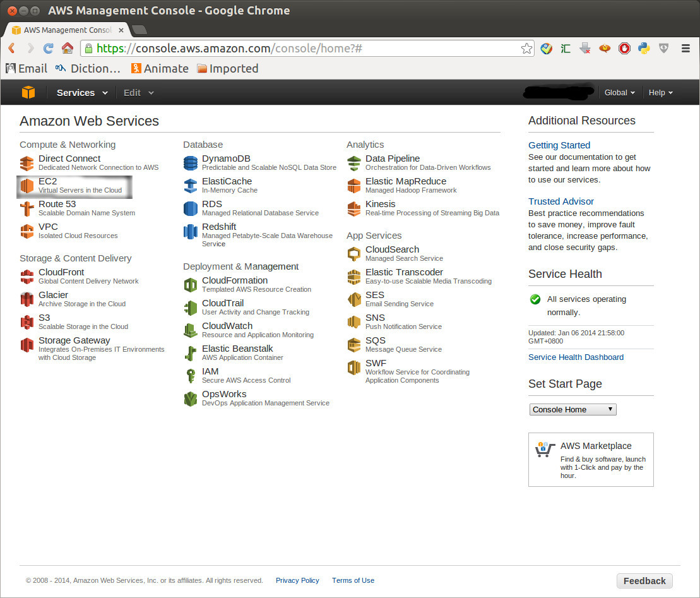Screen dimensions: 700x598
Task: Open the Service Health Dashboard link
Action: (576, 357)
